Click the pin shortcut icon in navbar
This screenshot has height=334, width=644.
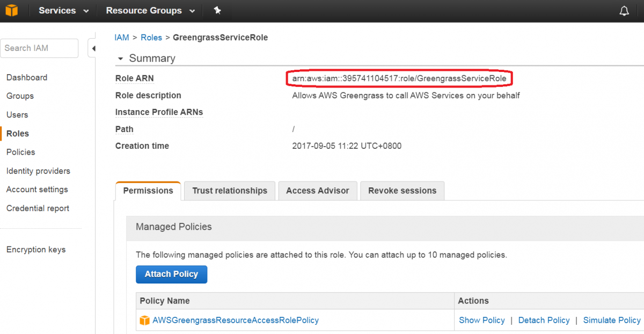click(217, 10)
